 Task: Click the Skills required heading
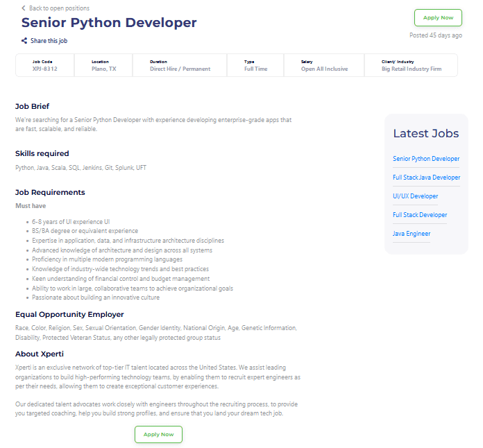(42, 154)
